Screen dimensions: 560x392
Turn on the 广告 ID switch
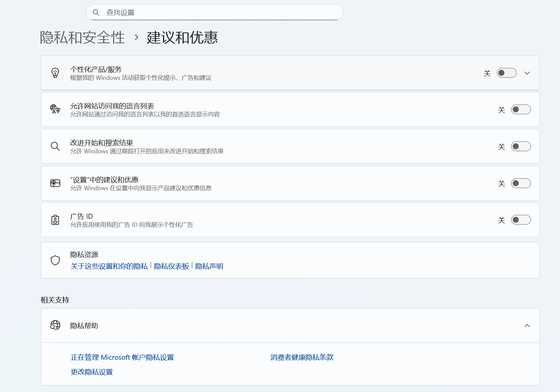521,220
